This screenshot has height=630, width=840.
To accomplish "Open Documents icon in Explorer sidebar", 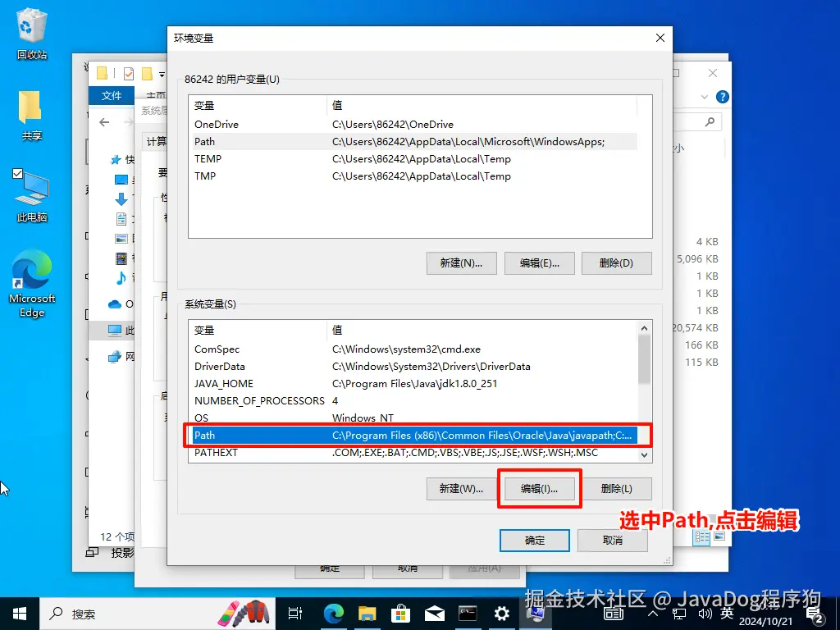I will tap(121, 218).
